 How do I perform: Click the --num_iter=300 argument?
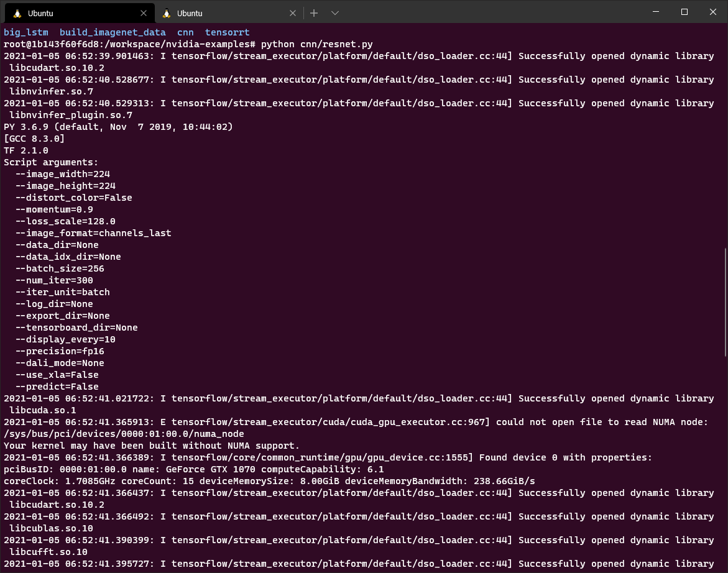point(54,280)
